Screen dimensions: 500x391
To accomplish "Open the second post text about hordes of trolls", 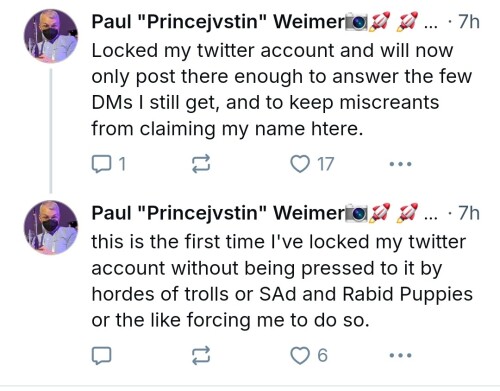I will tap(282, 281).
